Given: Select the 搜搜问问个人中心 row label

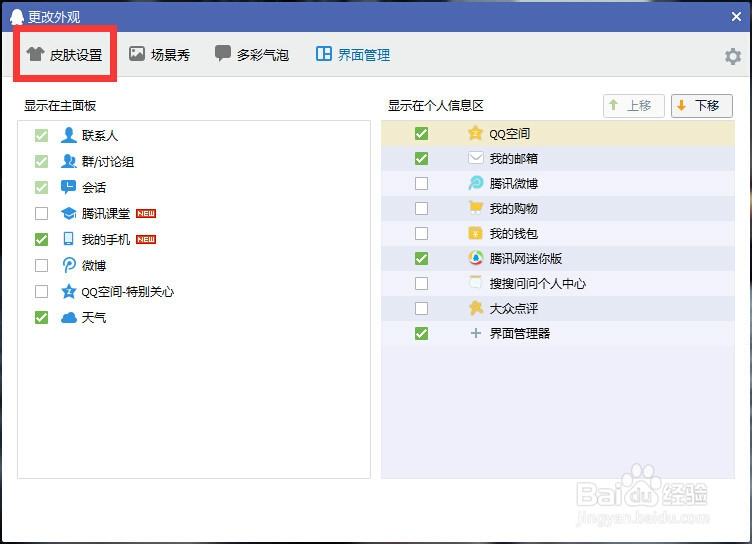Looking at the screenshot, I should 538,284.
